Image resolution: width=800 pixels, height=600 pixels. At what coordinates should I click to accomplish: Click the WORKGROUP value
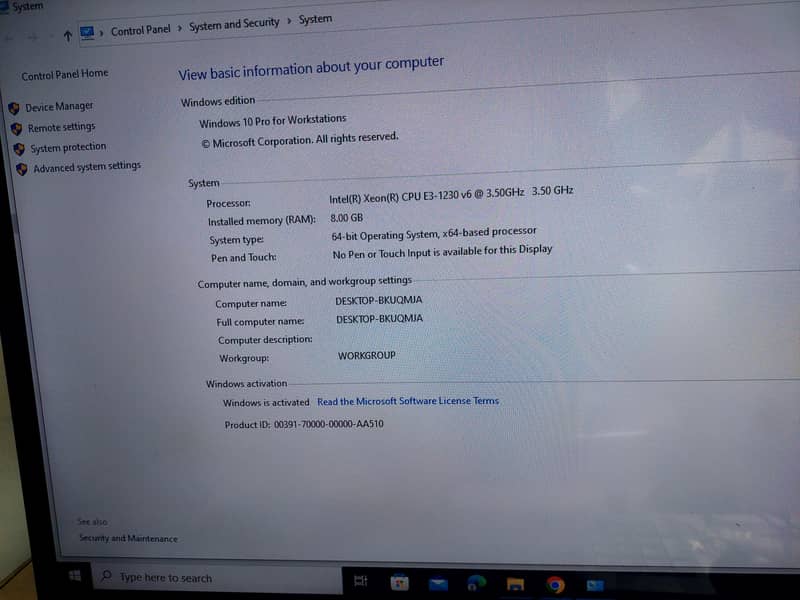[x=367, y=355]
